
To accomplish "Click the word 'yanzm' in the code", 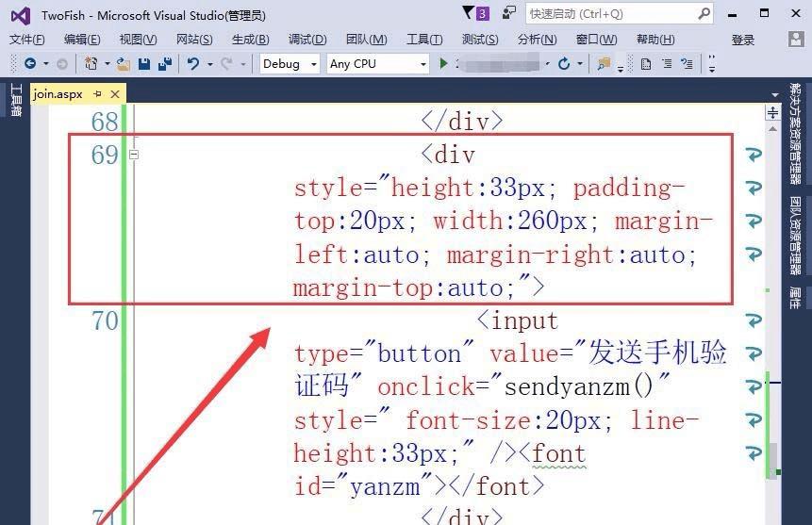I will coord(385,486).
